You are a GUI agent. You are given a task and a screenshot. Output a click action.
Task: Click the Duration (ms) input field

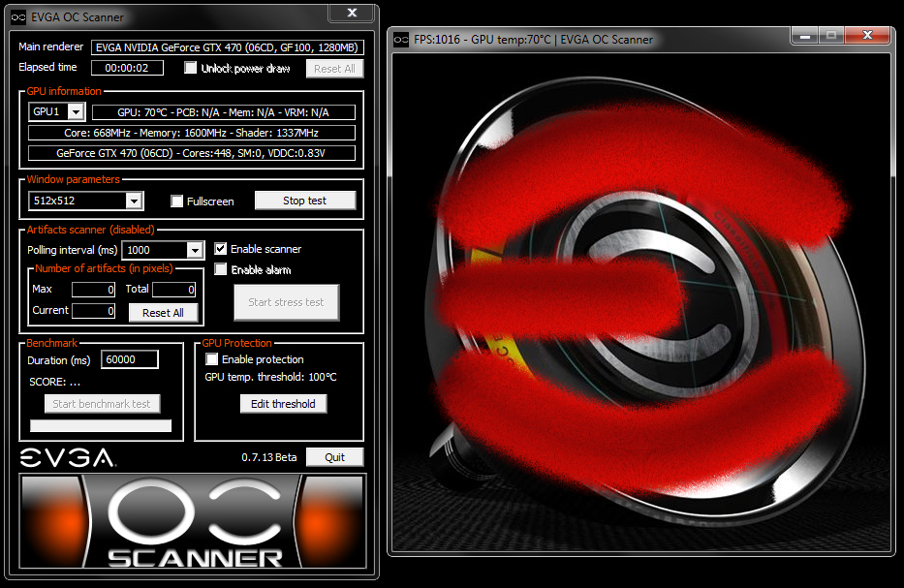click(129, 359)
